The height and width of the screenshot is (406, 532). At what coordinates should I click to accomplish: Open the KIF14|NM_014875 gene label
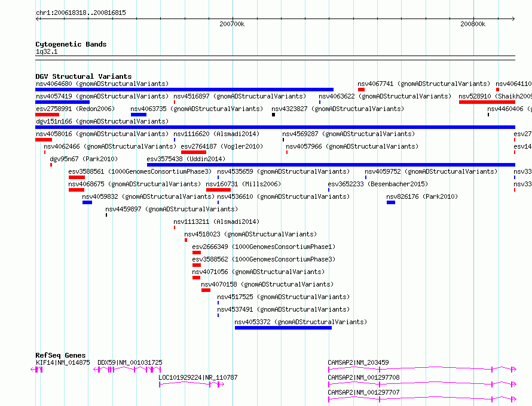[63, 362]
